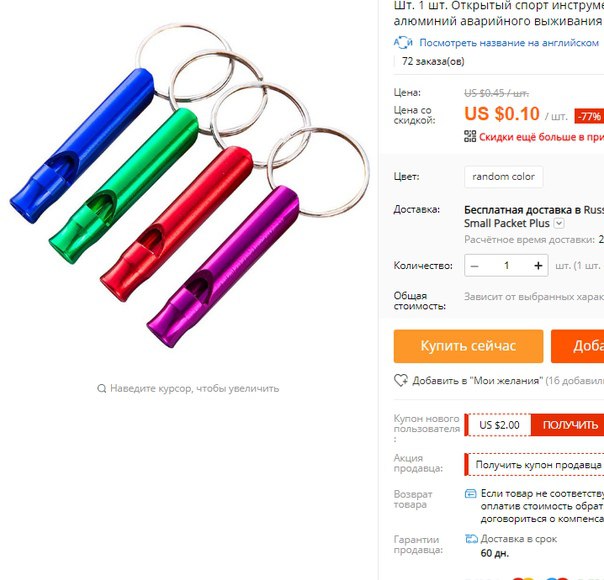Image resolution: width=604 pixels, height=580 pixels.
Task: Click the orange Buy Now button
Action: point(468,346)
